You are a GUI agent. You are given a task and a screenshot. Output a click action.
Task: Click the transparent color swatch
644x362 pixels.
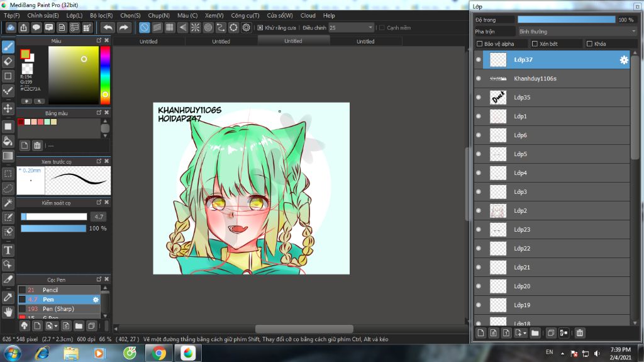28,69
